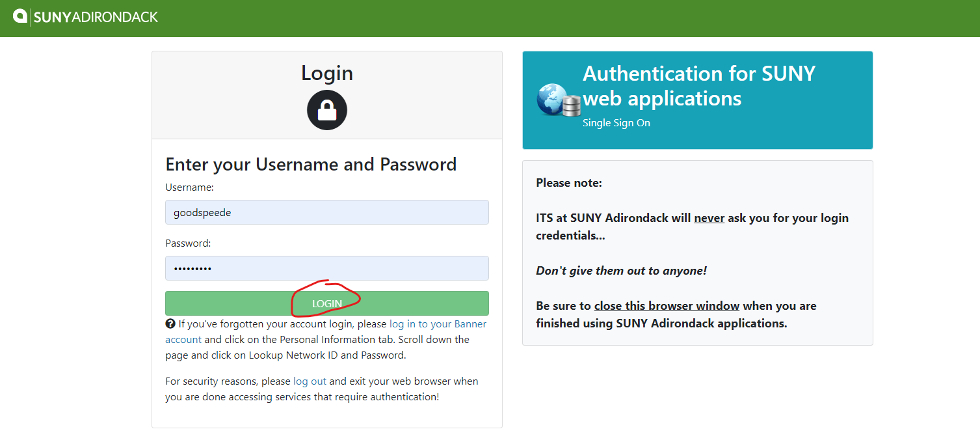The width and height of the screenshot is (980, 440).
Task: Click the underlined word 'never'
Action: 709,218
